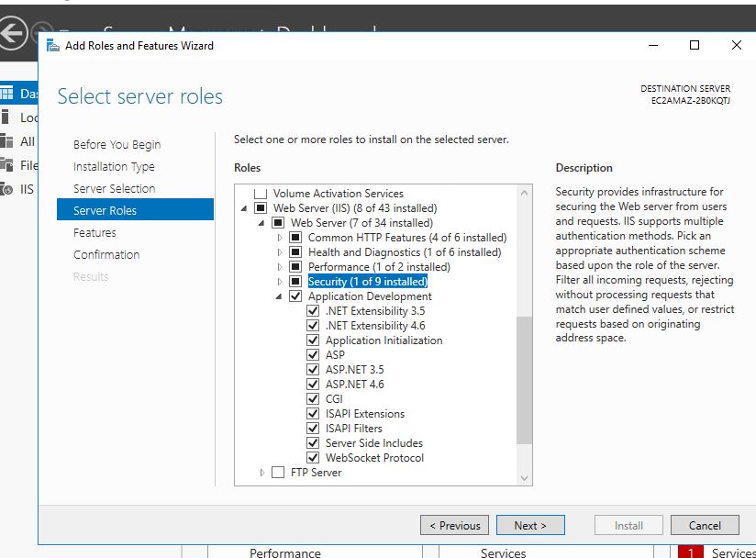The height and width of the screenshot is (558, 756).
Task: Click the Local Server sidebar icon
Action: (8, 117)
